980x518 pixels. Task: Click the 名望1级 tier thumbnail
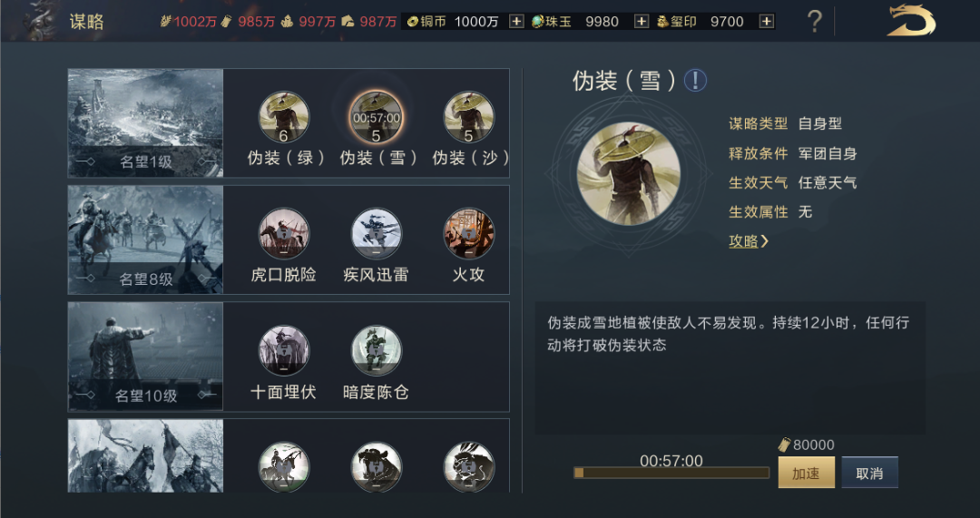145,123
